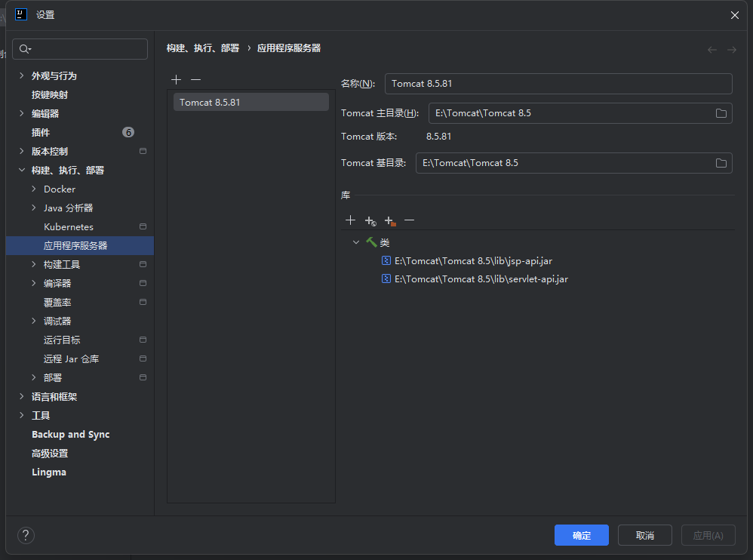Browse for the Tomcat 主目录 folder
The height and width of the screenshot is (560, 753).
[721, 113]
